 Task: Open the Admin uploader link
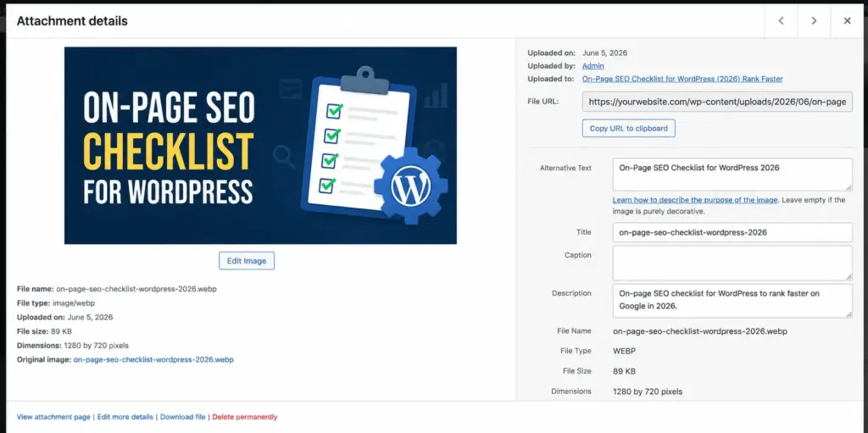(x=593, y=66)
